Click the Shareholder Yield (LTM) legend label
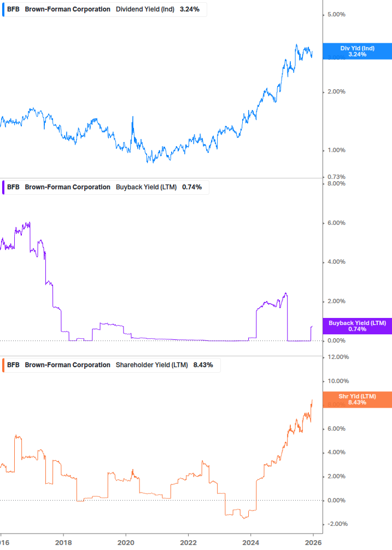The height and width of the screenshot is (550, 392). 151,365
